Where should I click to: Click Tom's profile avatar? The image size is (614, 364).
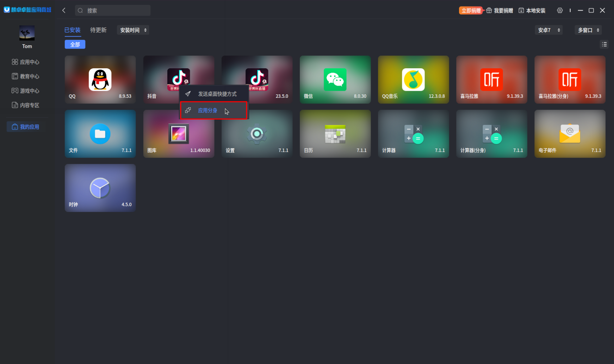(27, 33)
